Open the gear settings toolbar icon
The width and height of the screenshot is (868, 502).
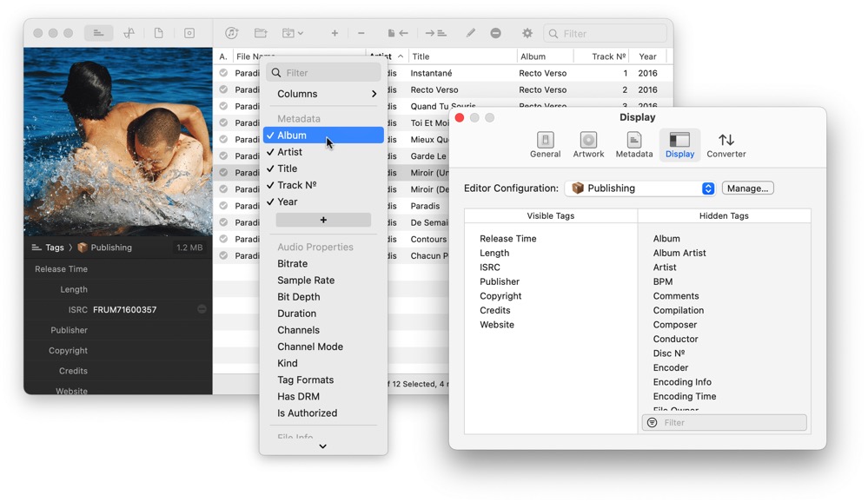(527, 33)
